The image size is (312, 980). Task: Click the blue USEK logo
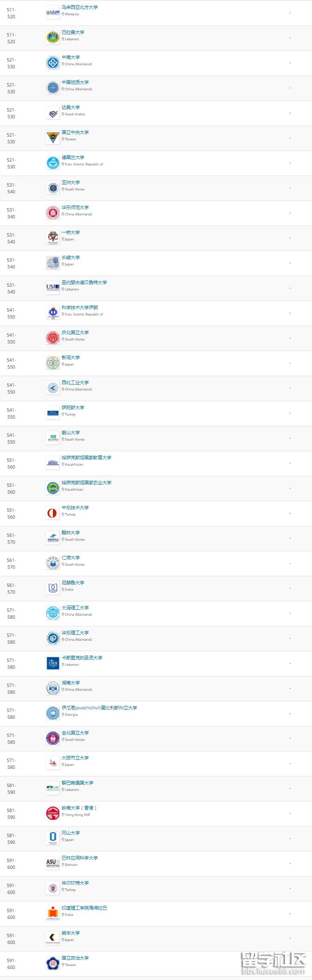[53, 663]
